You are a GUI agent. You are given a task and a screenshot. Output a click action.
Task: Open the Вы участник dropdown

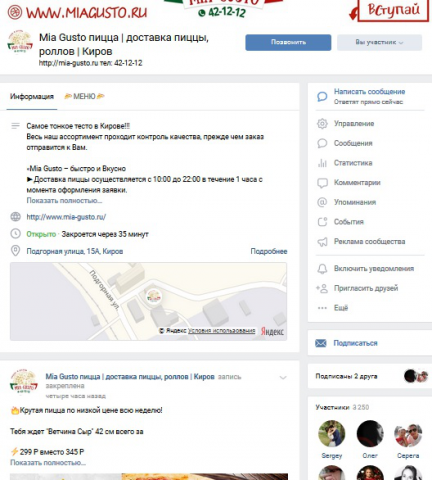[379, 42]
